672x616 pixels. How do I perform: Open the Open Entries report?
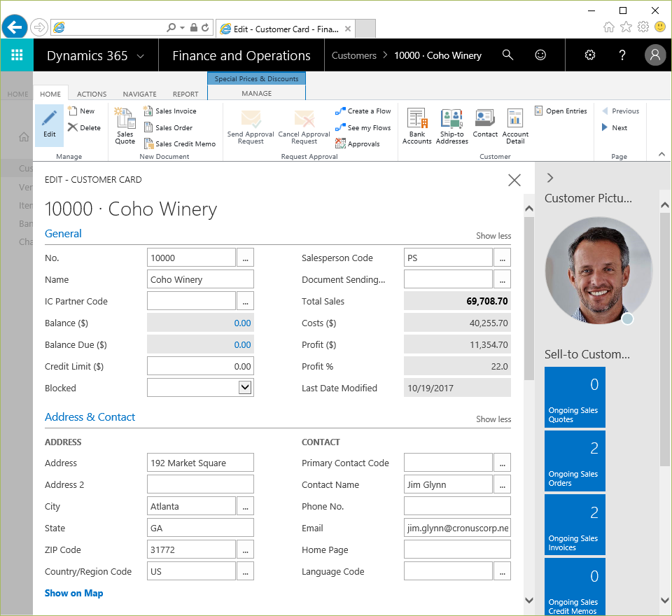click(x=561, y=111)
